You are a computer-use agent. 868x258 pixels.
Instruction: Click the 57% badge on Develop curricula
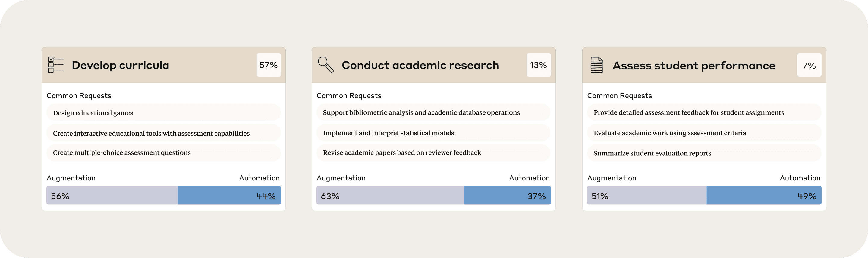[269, 65]
